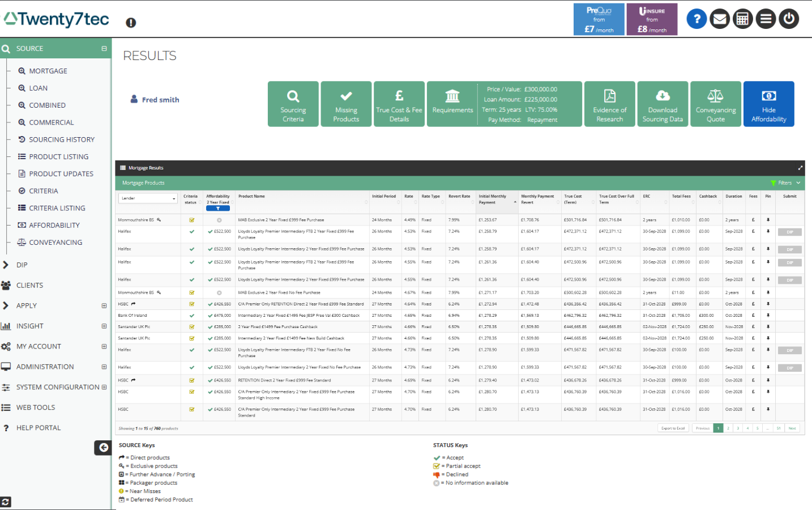Image resolution: width=812 pixels, height=510 pixels.
Task: Open the help question mark icon
Action: (697, 19)
